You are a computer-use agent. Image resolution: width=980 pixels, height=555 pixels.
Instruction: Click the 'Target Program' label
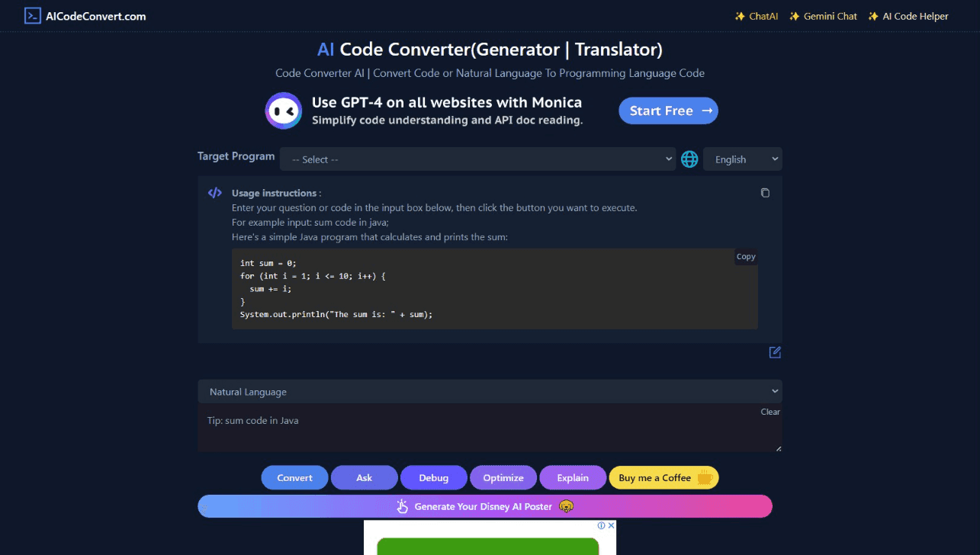pyautogui.click(x=236, y=156)
